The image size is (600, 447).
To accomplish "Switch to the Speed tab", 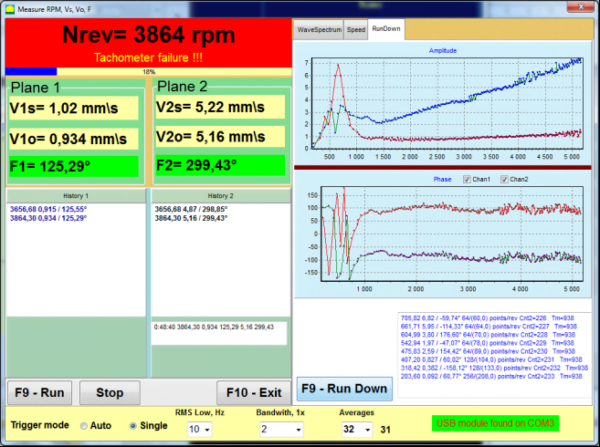I will tap(356, 30).
